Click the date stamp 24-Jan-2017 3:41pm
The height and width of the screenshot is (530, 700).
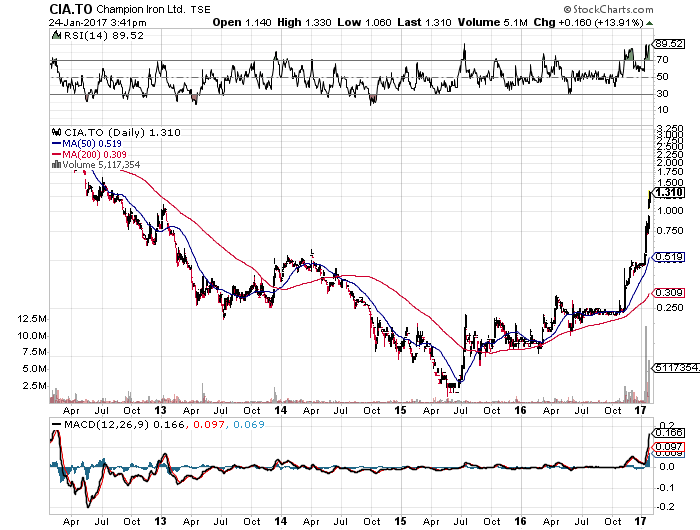pos(97,22)
